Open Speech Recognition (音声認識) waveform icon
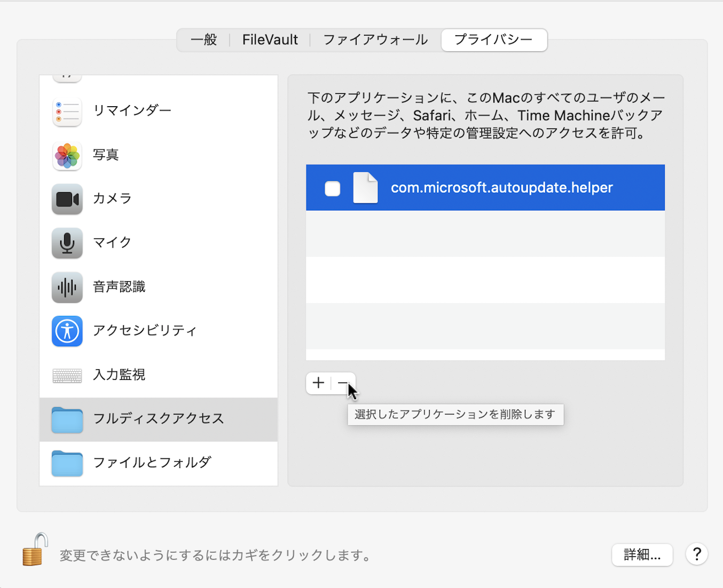The image size is (723, 588). click(67, 287)
